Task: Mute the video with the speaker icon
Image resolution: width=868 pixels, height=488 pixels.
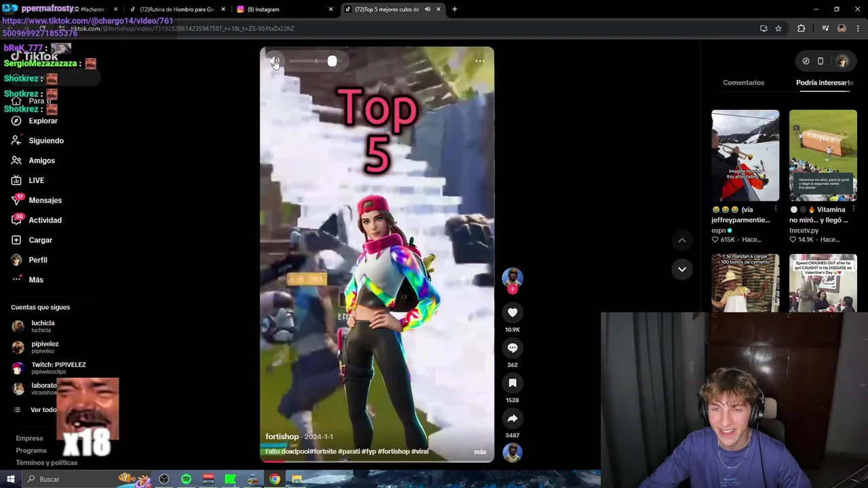Action: [274, 61]
